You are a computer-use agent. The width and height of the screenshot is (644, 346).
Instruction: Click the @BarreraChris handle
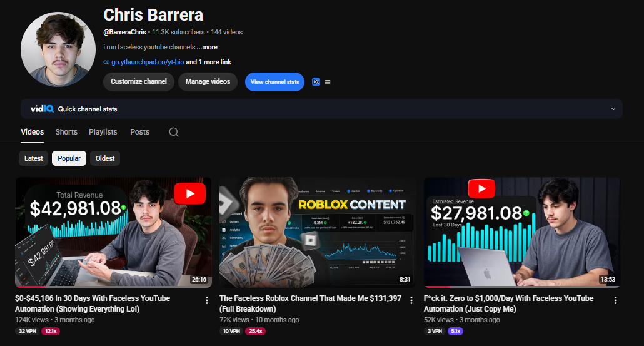click(124, 32)
